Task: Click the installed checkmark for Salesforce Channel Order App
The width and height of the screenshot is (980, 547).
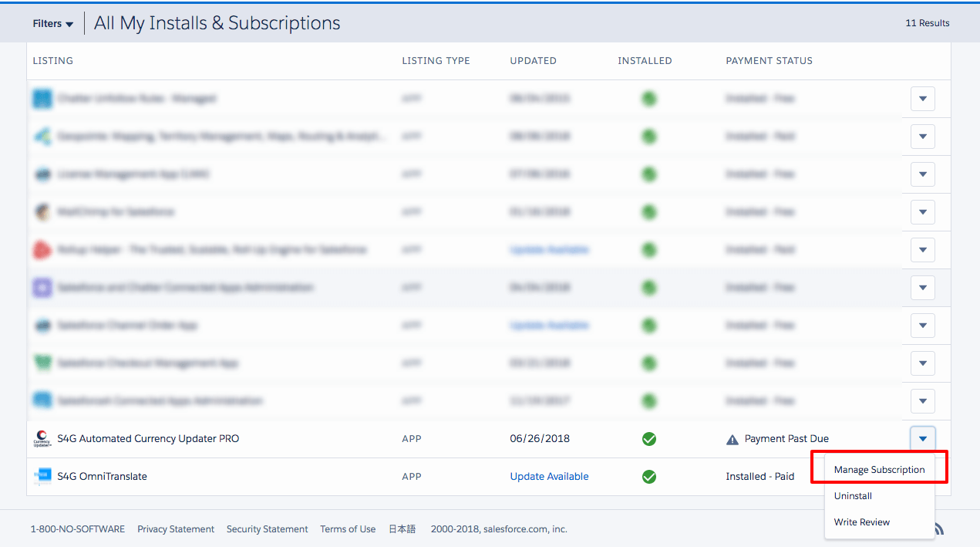Action: [649, 326]
